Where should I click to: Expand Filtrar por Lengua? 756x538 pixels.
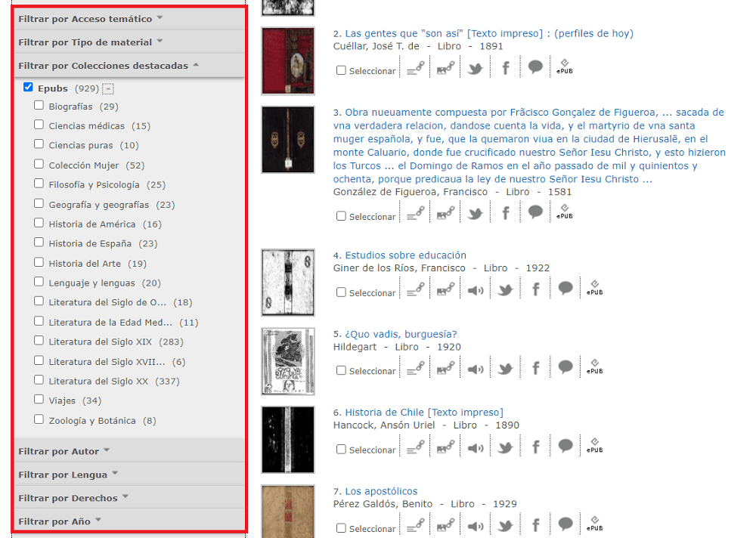129,475
